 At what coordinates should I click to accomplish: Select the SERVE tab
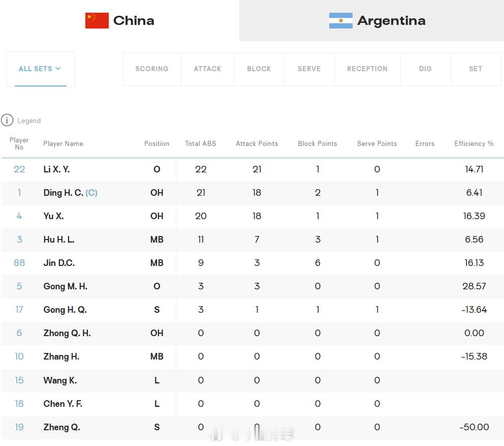(x=309, y=69)
